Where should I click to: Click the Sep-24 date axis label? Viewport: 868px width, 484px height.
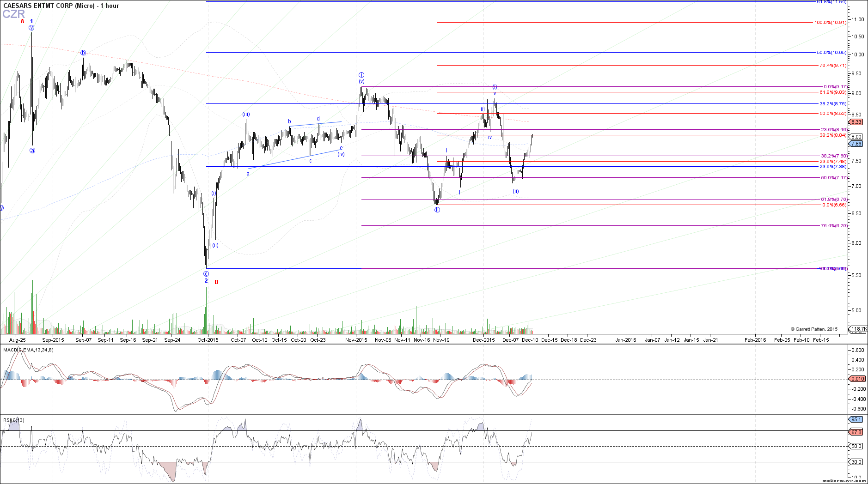[172, 340]
